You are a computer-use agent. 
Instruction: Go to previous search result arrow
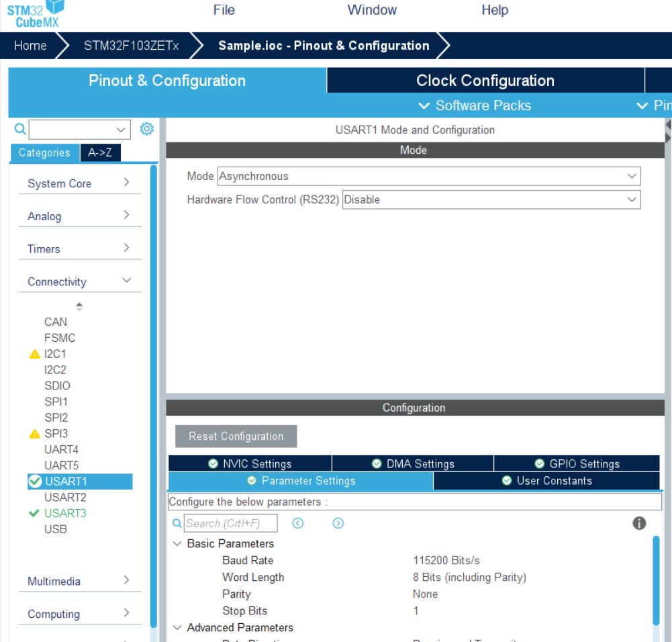click(298, 523)
